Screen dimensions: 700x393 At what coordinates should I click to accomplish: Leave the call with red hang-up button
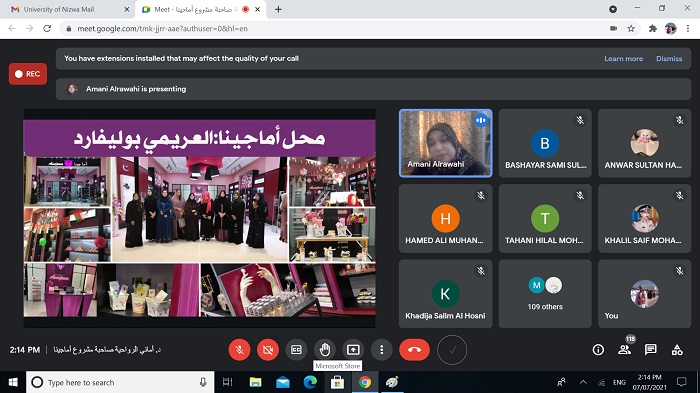pyautogui.click(x=414, y=350)
